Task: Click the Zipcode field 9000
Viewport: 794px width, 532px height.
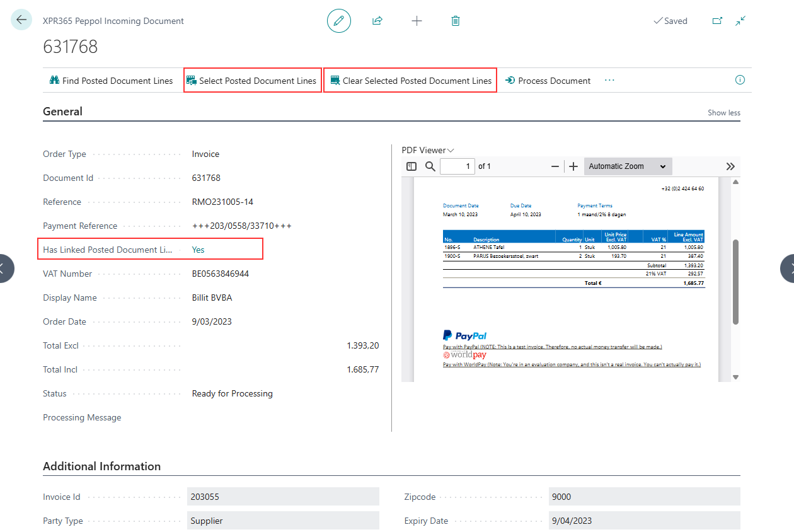Action: [645, 497]
